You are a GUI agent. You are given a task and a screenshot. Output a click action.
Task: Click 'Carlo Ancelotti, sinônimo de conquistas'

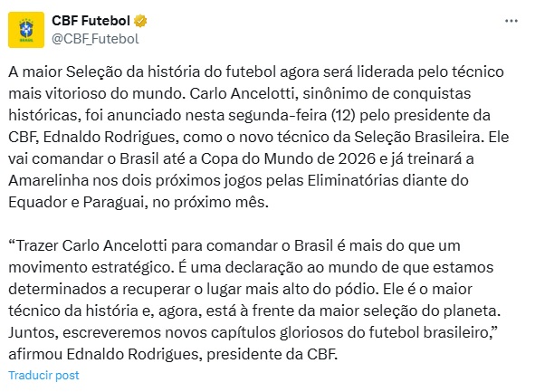coord(330,94)
